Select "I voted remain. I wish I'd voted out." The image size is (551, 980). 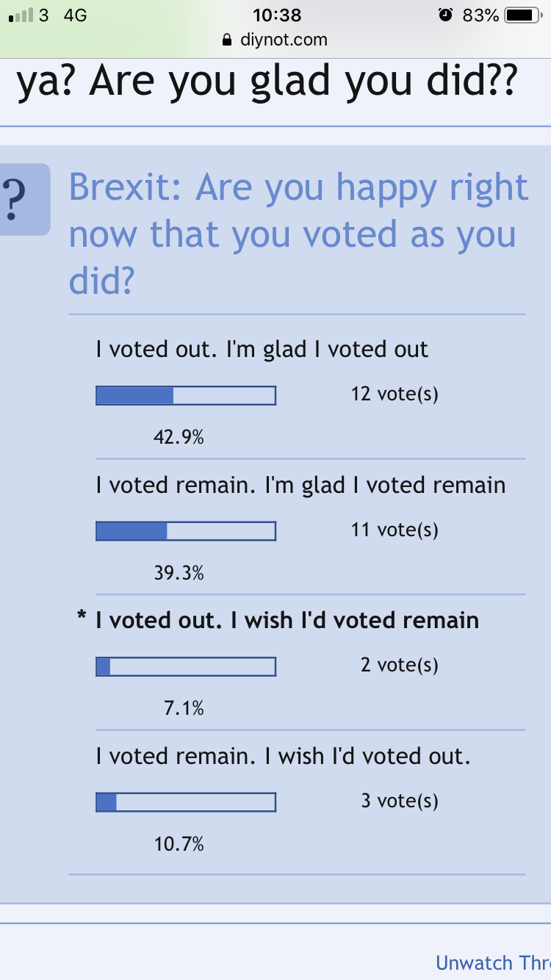(x=283, y=756)
